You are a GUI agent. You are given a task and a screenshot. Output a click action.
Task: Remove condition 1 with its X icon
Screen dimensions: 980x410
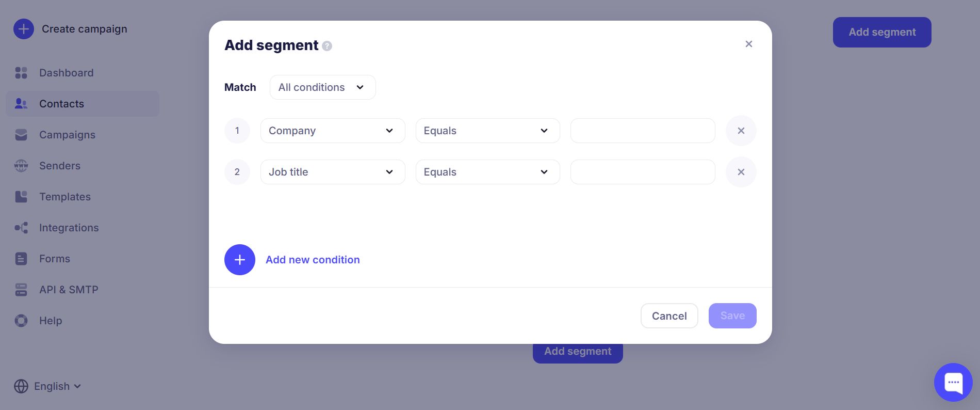[x=741, y=131]
